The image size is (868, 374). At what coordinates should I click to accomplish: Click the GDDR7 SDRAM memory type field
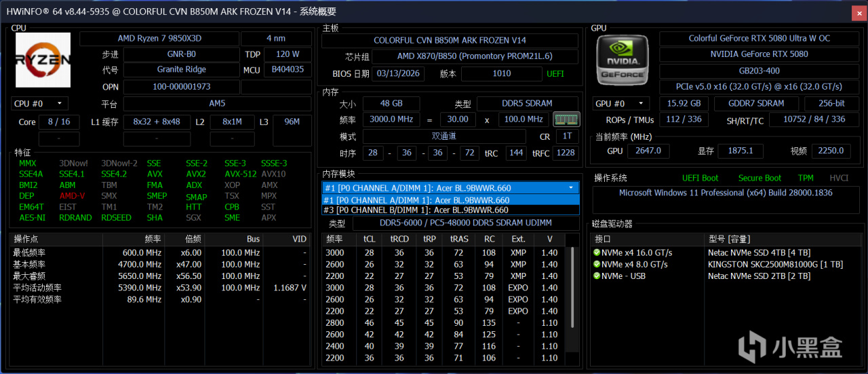point(757,103)
